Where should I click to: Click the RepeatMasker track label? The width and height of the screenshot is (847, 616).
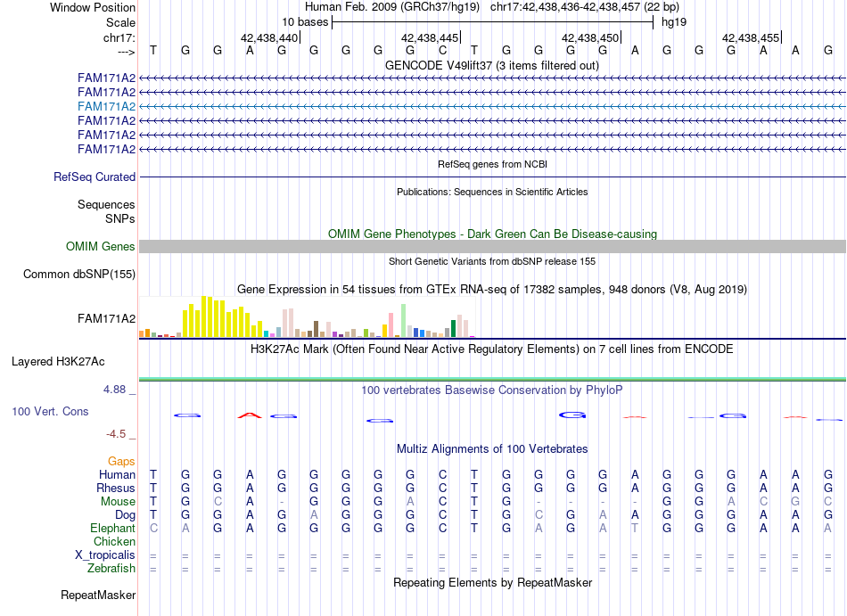[98, 595]
